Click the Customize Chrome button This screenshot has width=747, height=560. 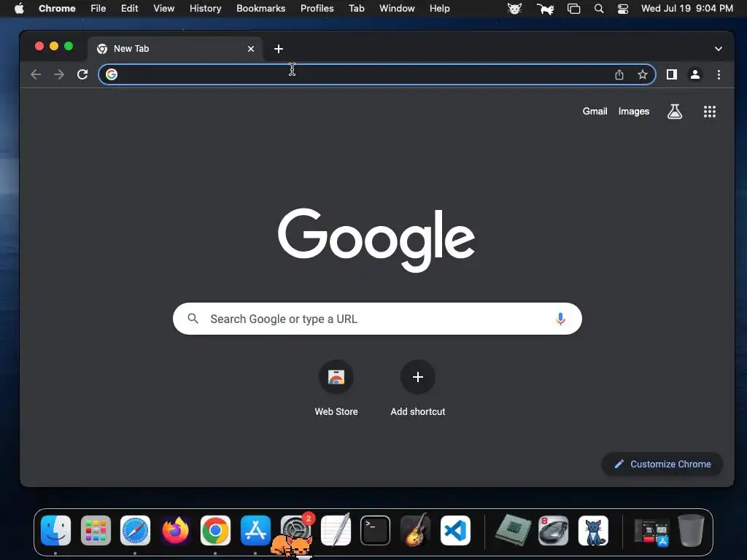(x=662, y=464)
